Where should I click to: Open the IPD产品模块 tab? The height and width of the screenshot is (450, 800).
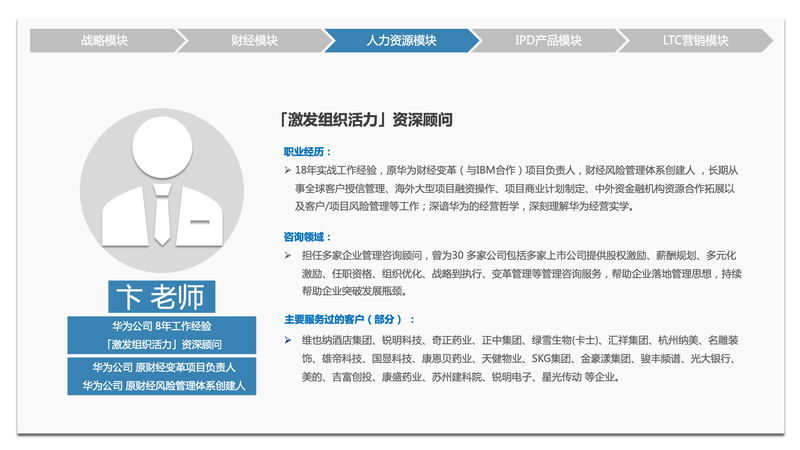547,41
